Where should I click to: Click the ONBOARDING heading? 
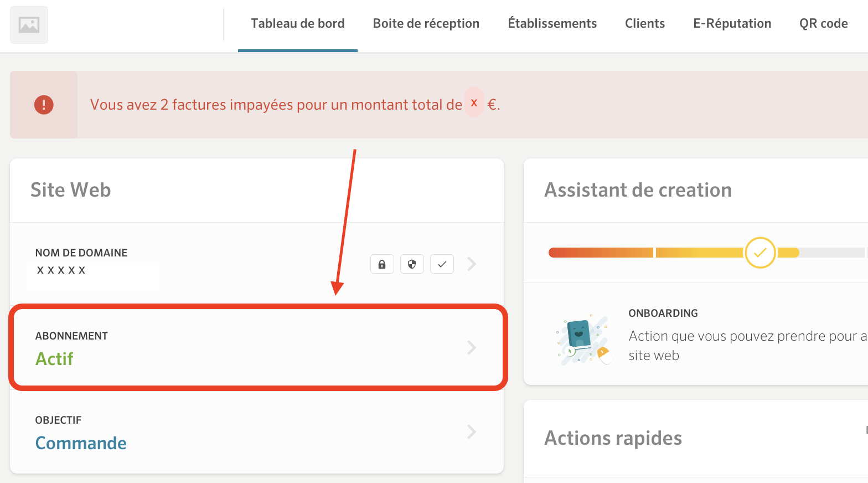coord(663,313)
